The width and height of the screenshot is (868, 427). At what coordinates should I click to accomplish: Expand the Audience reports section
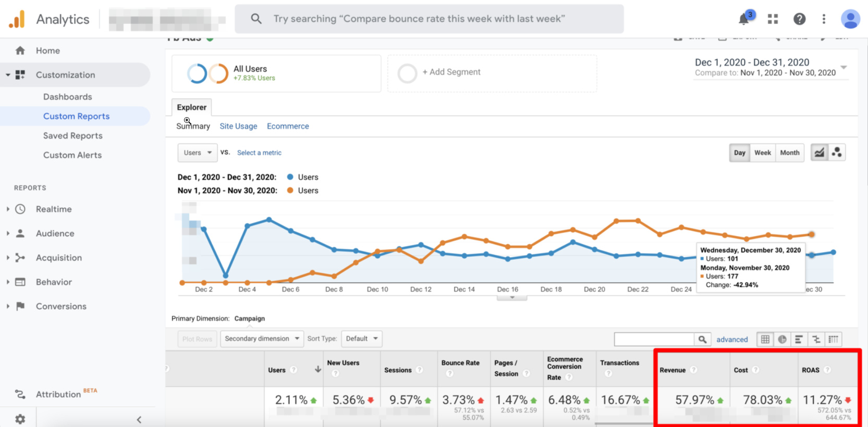pyautogui.click(x=8, y=233)
